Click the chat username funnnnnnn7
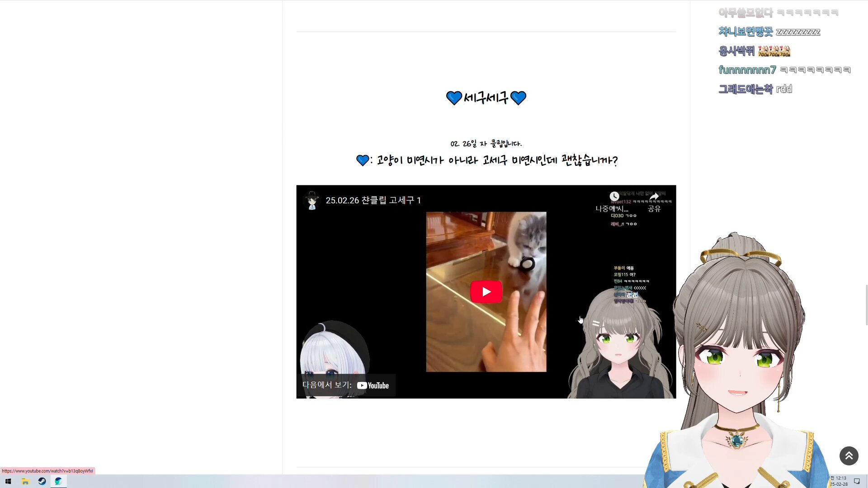The image size is (868, 488). pos(747,70)
